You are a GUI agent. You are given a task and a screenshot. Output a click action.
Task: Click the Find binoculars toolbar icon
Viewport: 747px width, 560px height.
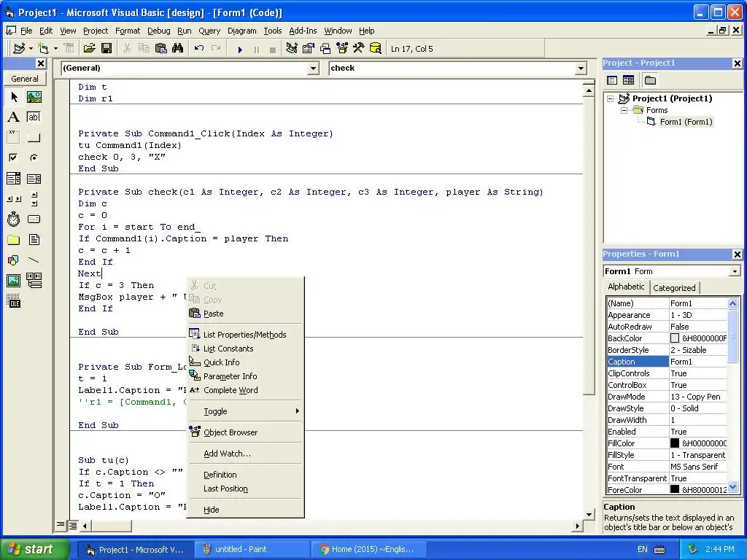coord(178,49)
